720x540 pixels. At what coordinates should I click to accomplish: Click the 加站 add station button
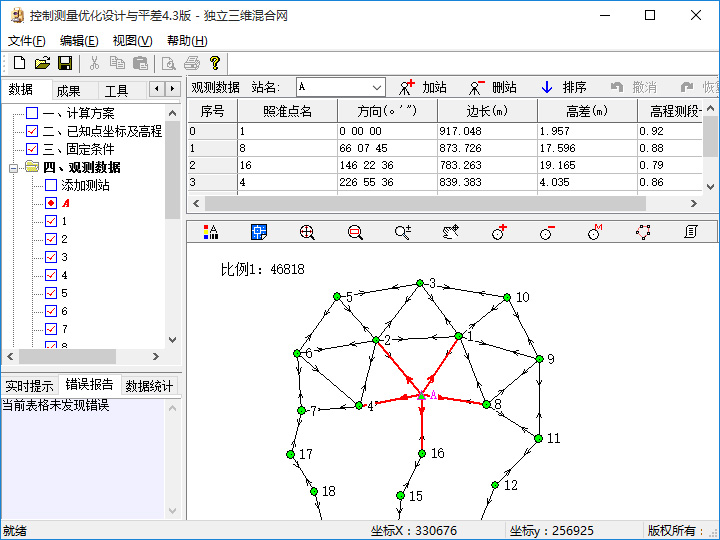pyautogui.click(x=423, y=87)
